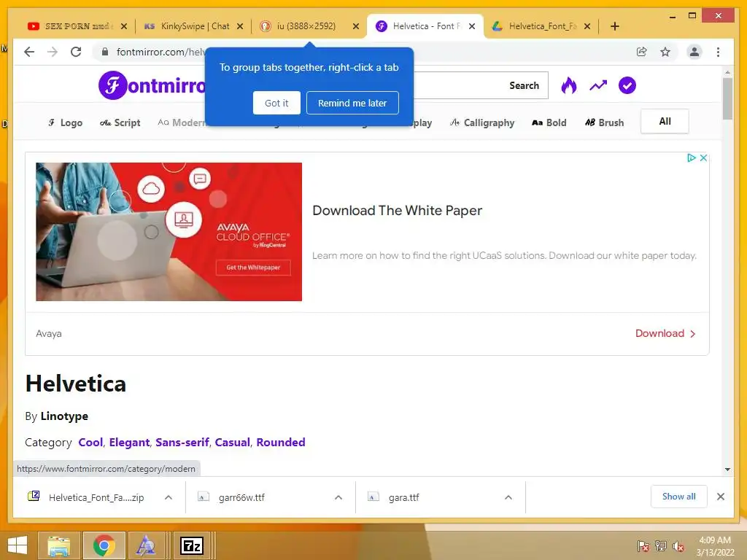The image size is (747, 560).
Task: Share this page via address bar icon
Action: point(642,52)
